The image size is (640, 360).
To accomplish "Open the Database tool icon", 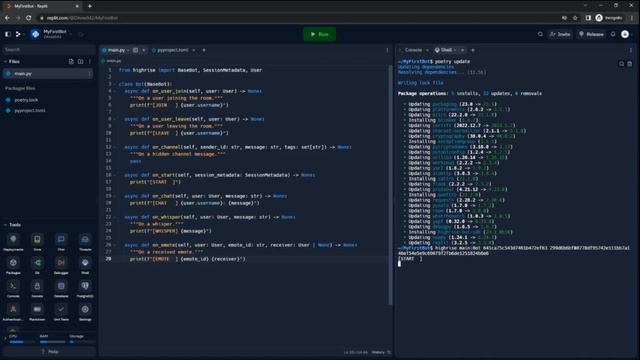I will click(61, 286).
